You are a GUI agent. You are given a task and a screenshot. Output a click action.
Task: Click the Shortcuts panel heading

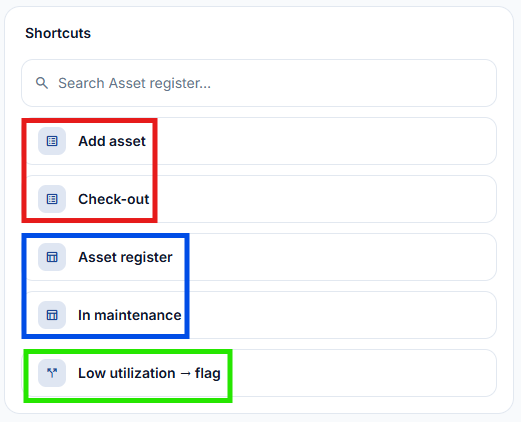pyautogui.click(x=58, y=33)
